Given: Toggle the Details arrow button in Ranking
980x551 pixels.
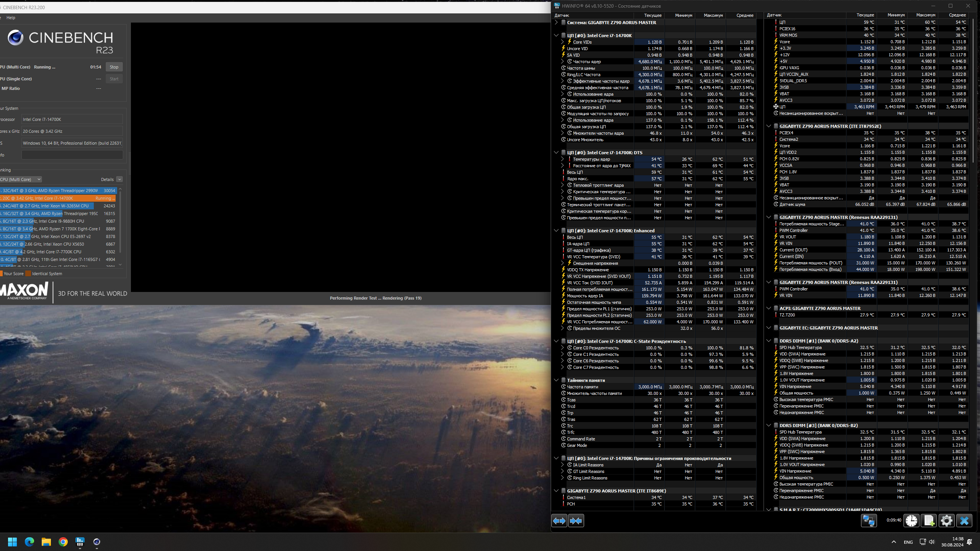Looking at the screenshot, I should click(x=119, y=179).
